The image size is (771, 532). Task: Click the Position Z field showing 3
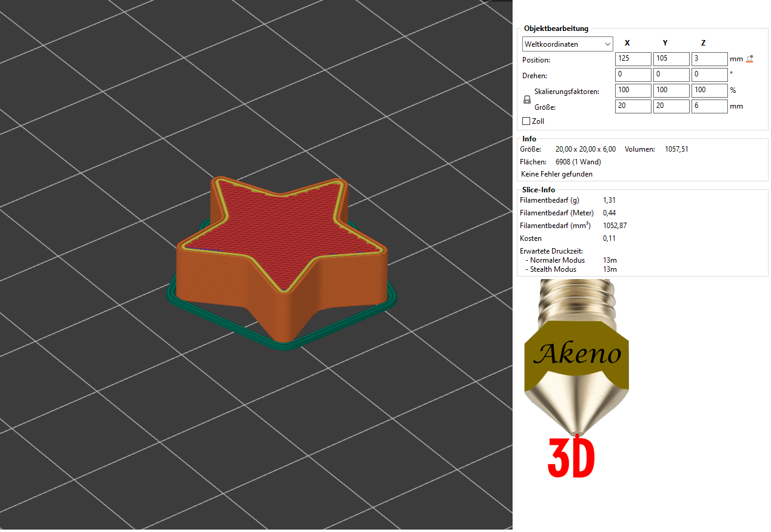(709, 59)
